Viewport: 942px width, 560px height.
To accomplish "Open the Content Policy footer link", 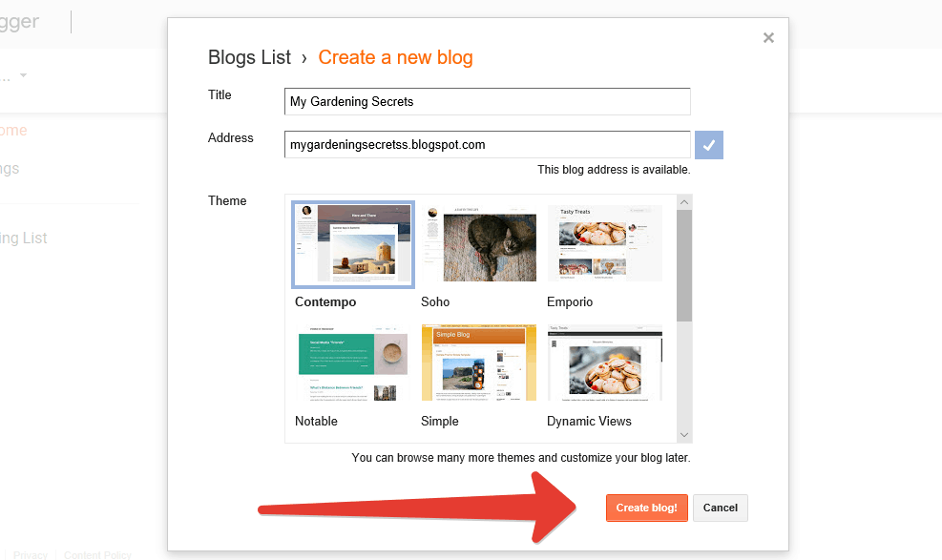I will click(x=97, y=554).
